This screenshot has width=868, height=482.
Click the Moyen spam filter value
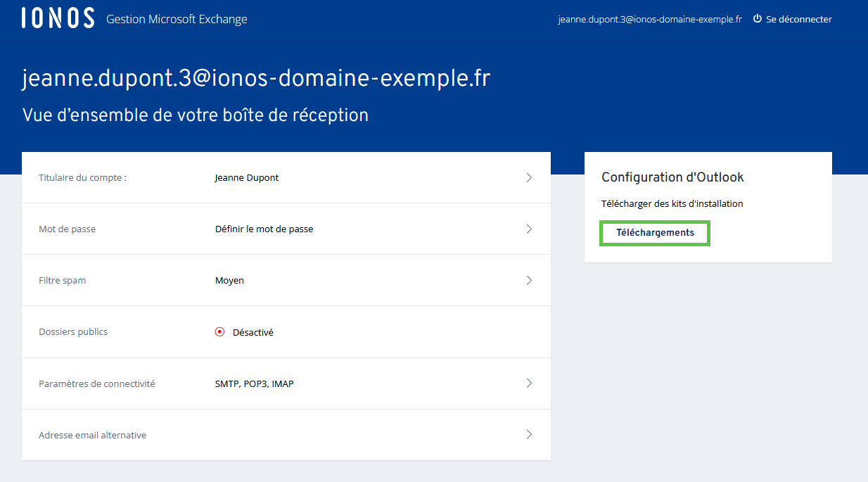(x=229, y=281)
